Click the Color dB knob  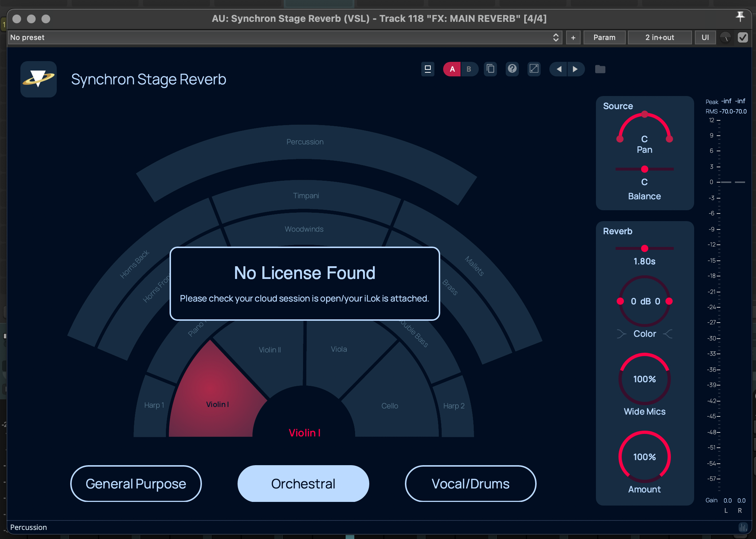[x=645, y=301]
